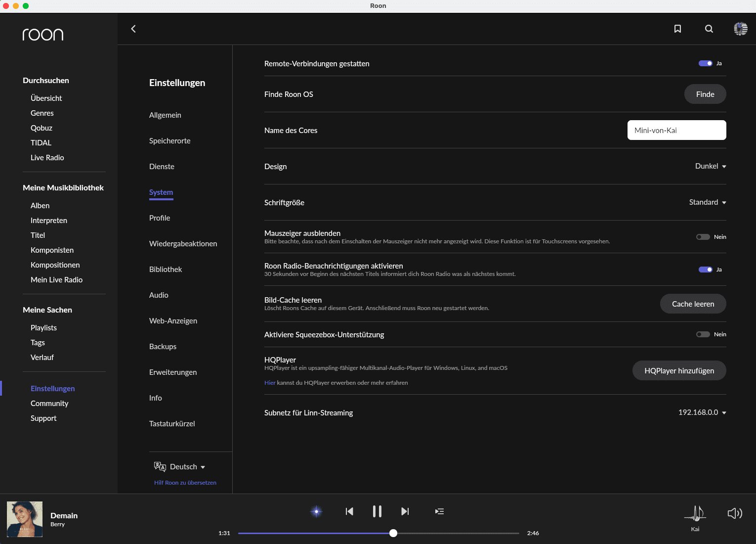Open Mein Live Radio in the sidebar
Viewport: 756px width, 544px height.
coord(56,280)
